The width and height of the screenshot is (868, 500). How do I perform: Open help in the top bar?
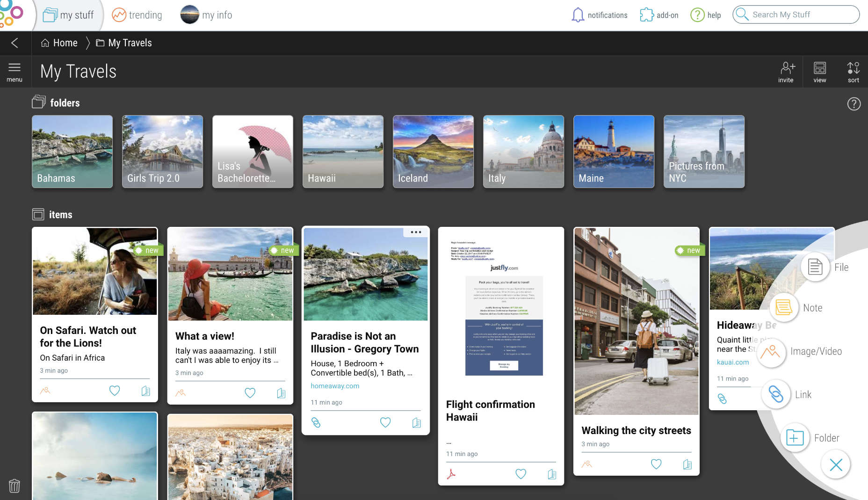click(x=705, y=15)
